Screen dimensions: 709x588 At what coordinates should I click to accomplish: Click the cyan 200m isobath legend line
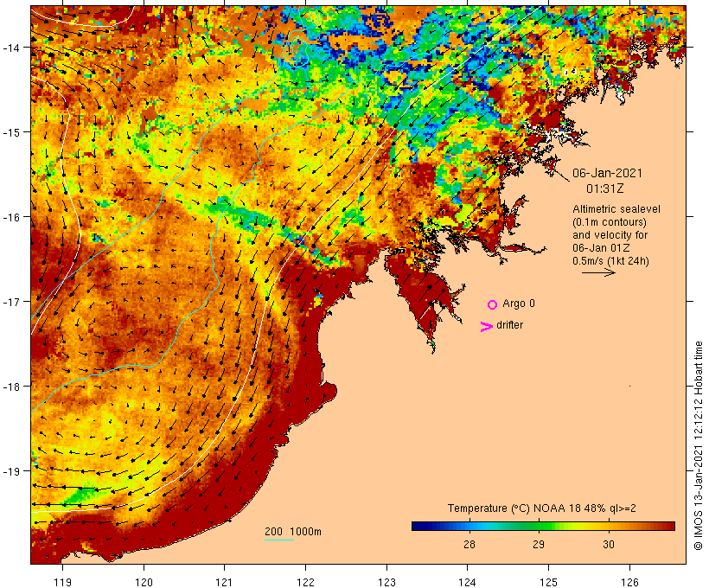coord(279,540)
